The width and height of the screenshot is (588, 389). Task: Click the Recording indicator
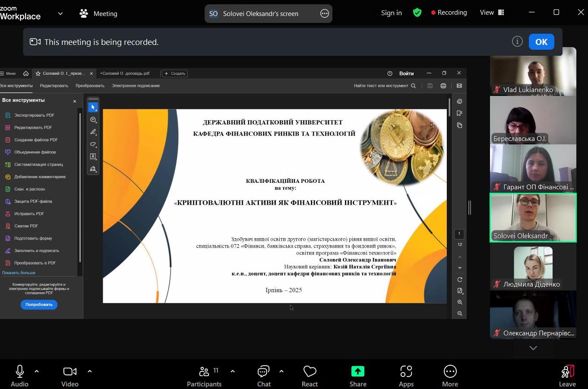449,13
